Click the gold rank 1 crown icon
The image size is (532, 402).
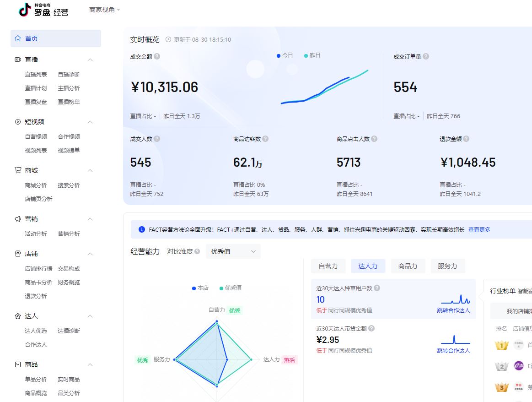point(501,345)
